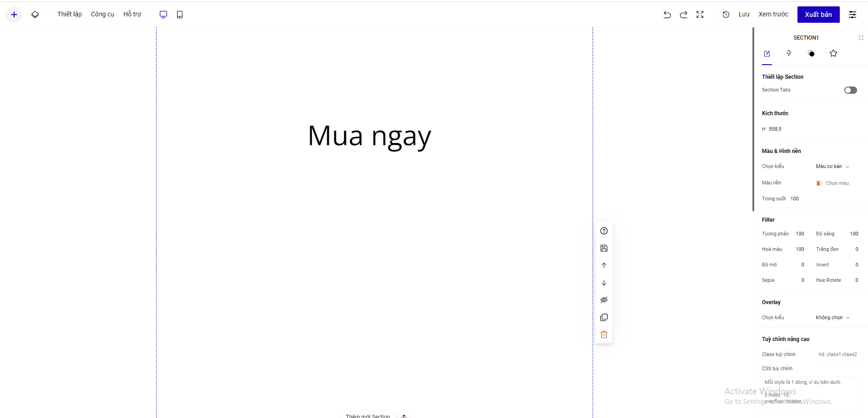Open the Công cụ menu

coord(102,15)
